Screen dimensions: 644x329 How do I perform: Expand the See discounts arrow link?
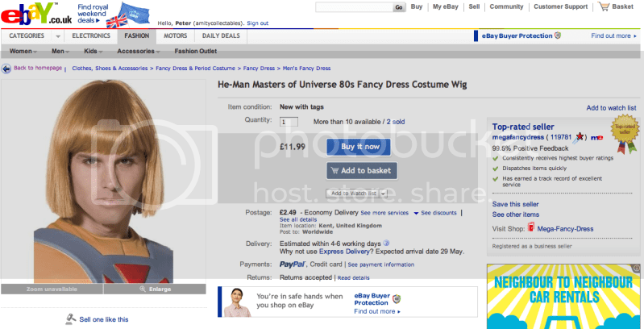tap(434, 213)
